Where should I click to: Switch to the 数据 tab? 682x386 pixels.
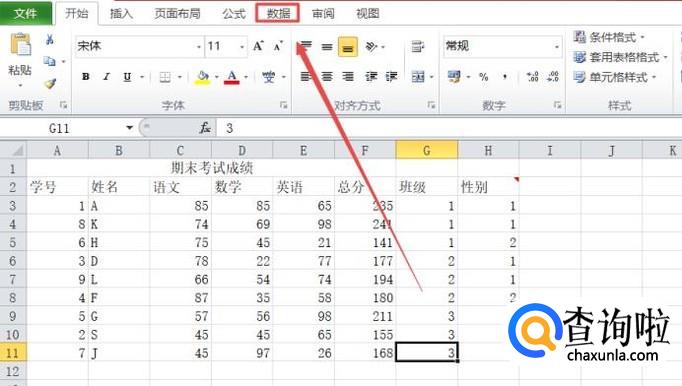(x=278, y=13)
